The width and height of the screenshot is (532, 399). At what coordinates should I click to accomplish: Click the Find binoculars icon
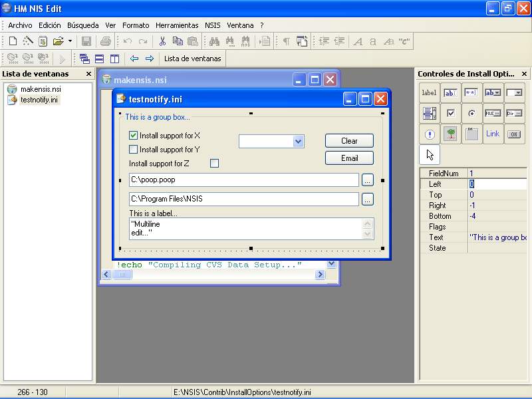tap(214, 41)
